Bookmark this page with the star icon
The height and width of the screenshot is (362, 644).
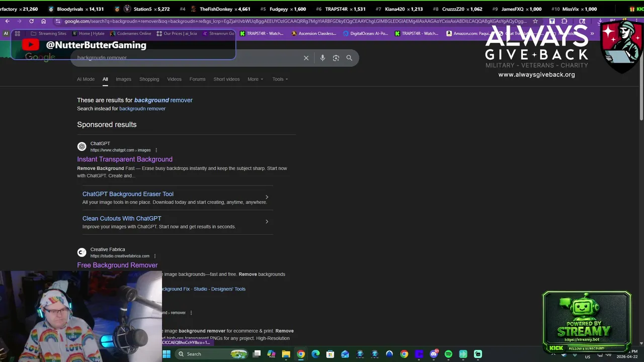(535, 21)
